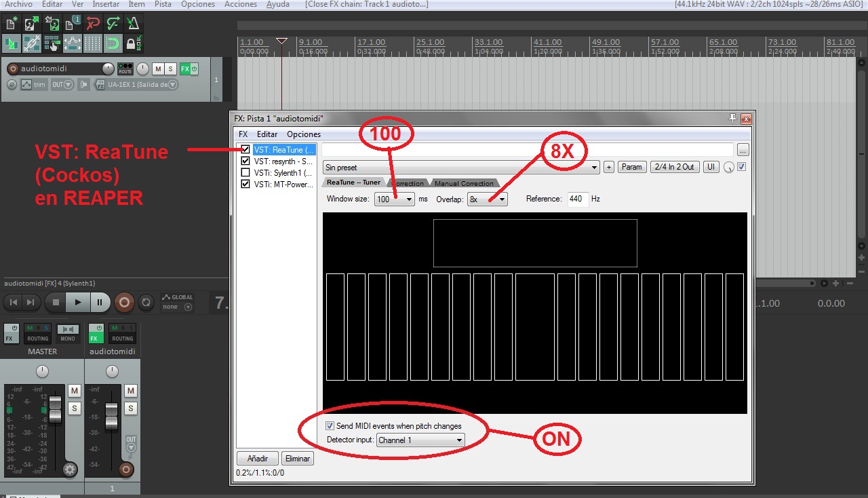This screenshot has width=868, height=498.
Task: Toggle auto-crossfade toolbar icon
Action: tap(11, 44)
